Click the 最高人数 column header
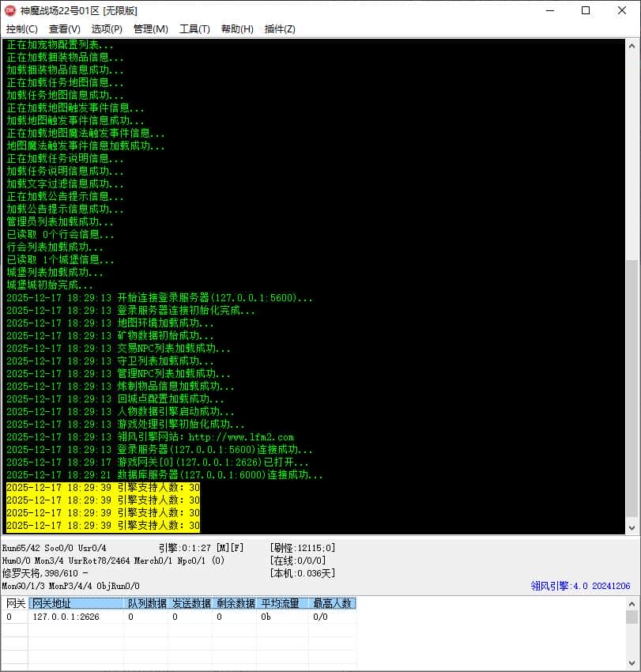The height and width of the screenshot is (672, 641). pyautogui.click(x=333, y=603)
